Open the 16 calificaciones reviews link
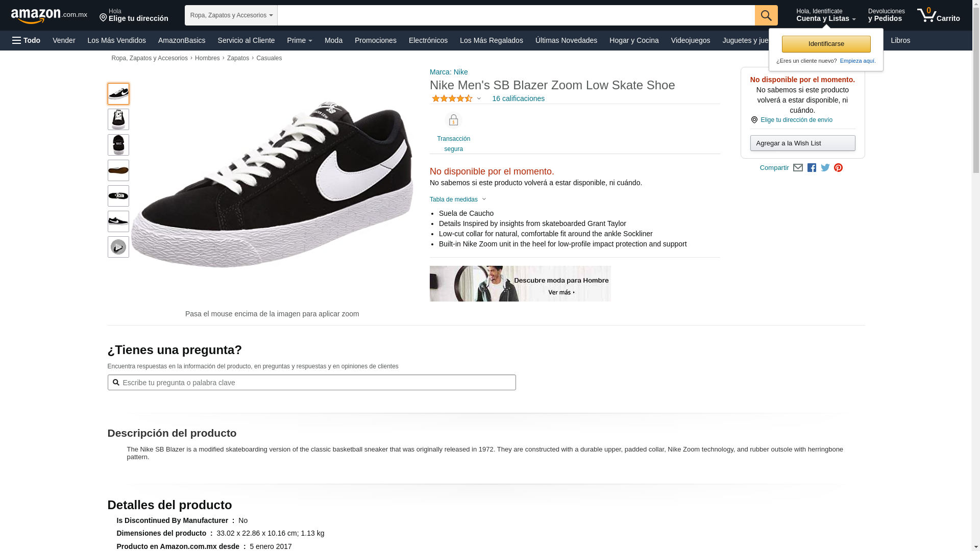This screenshot has height=551, width=980. (x=518, y=98)
